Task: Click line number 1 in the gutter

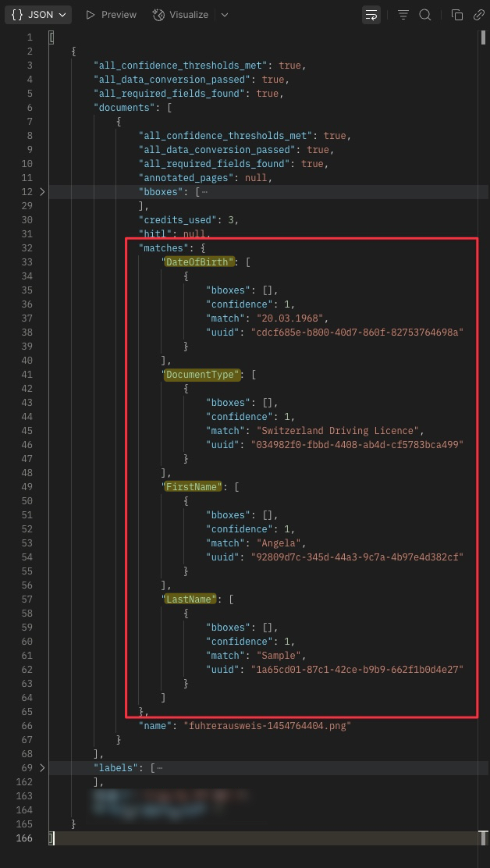Action: [x=30, y=37]
